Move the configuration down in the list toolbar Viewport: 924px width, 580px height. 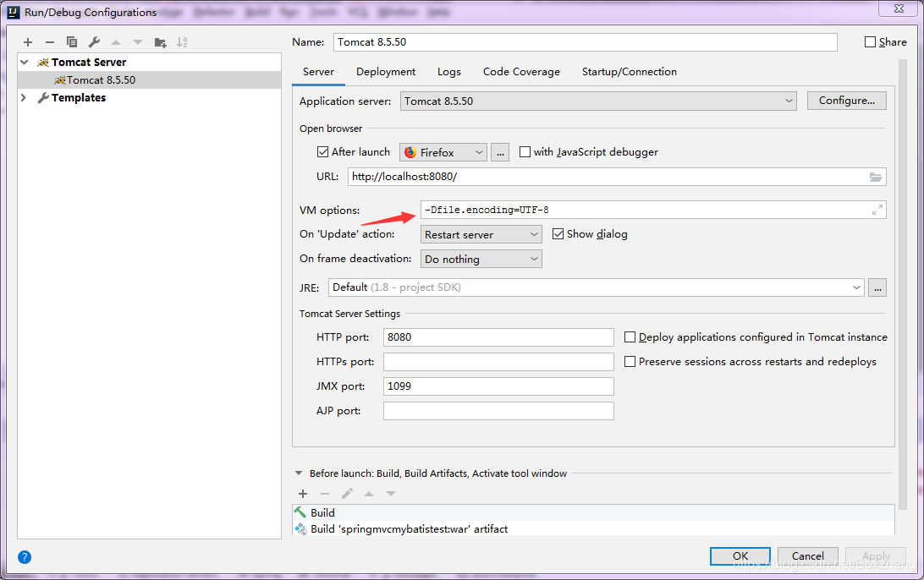tap(138, 41)
